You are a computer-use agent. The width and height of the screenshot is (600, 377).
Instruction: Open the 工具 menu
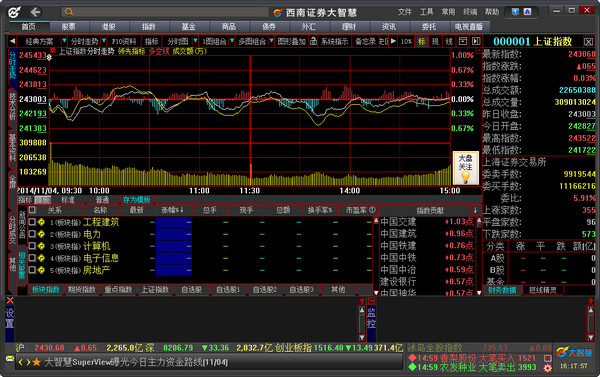pos(426,12)
